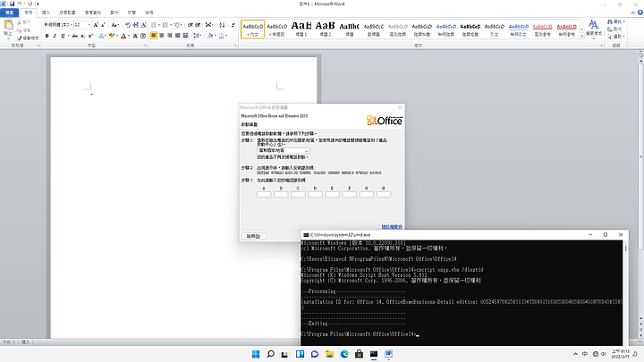This screenshot has width=644, height=362.
Task: Toggle Superscript formatting
Action: [x=90, y=36]
